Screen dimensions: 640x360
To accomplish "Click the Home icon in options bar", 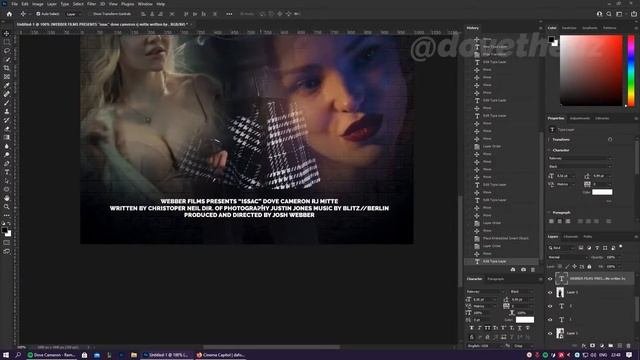I will (9, 14).
